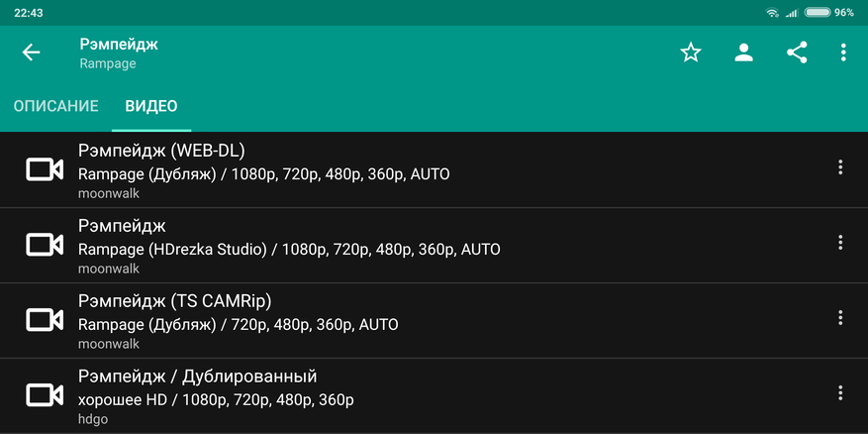The width and height of the screenshot is (868, 434).
Task: Open options for Дублированный hdgo row
Action: pyautogui.click(x=839, y=393)
